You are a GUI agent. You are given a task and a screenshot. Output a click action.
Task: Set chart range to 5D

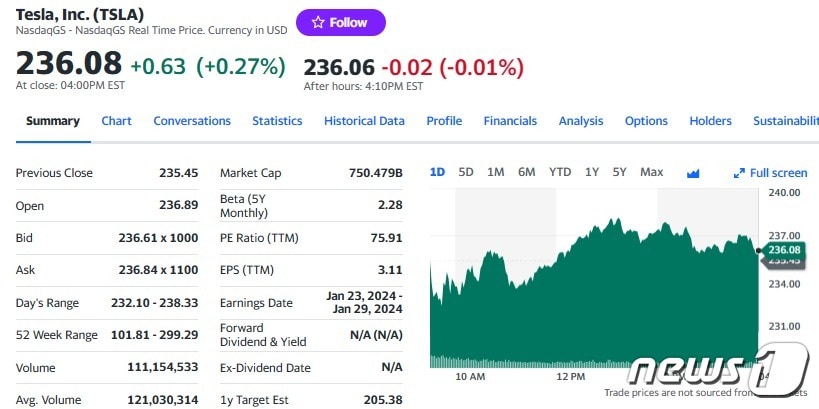tap(466, 172)
